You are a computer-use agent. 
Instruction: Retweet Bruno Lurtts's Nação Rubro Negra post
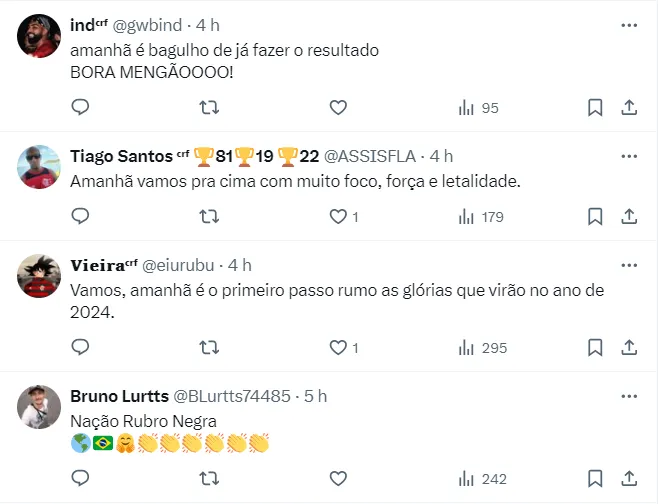(209, 479)
